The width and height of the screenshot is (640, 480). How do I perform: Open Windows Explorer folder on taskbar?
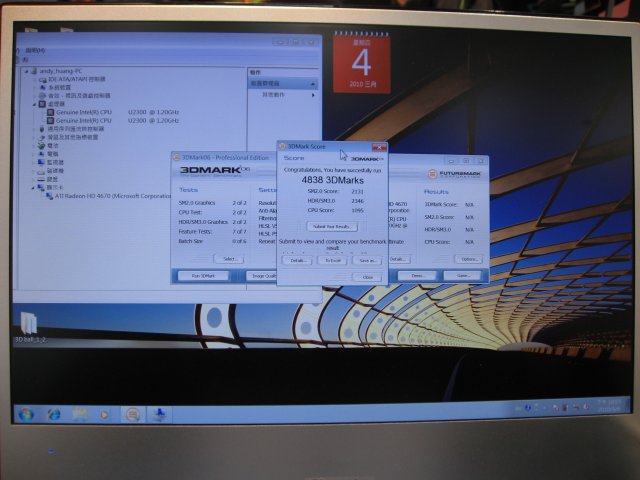click(80, 415)
